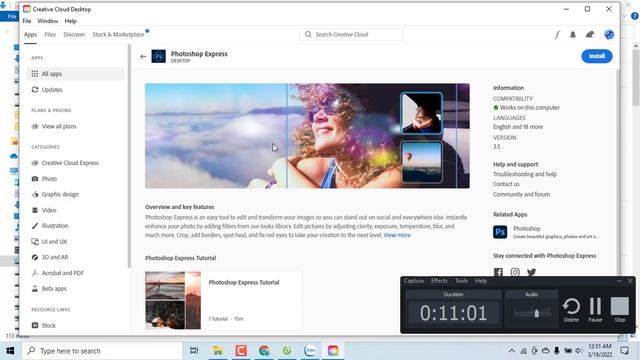Go back using the left arrow icon

pos(143,56)
